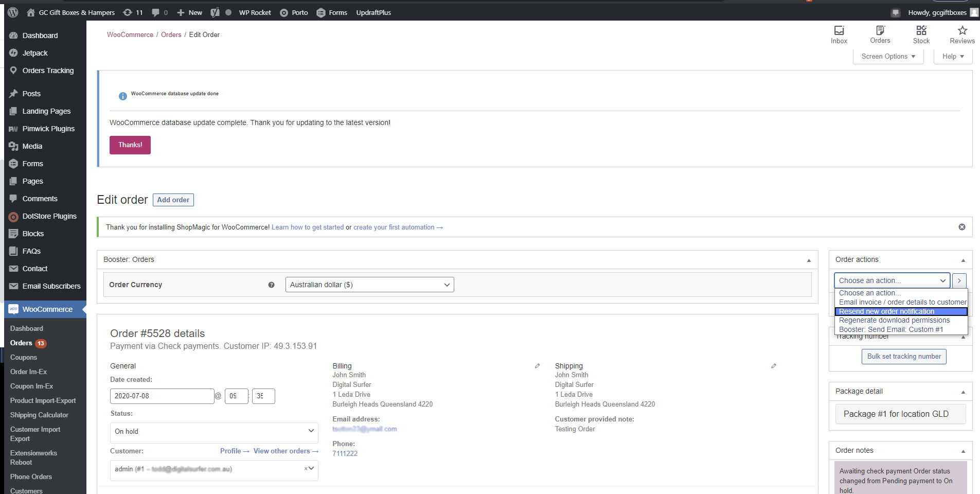This screenshot has height=494, width=980.
Task: Select Email invoice / order details to customer
Action: (901, 303)
